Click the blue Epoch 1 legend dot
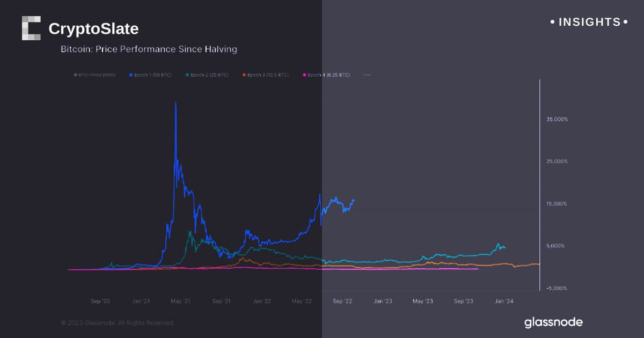This screenshot has height=338, width=644. coord(131,75)
